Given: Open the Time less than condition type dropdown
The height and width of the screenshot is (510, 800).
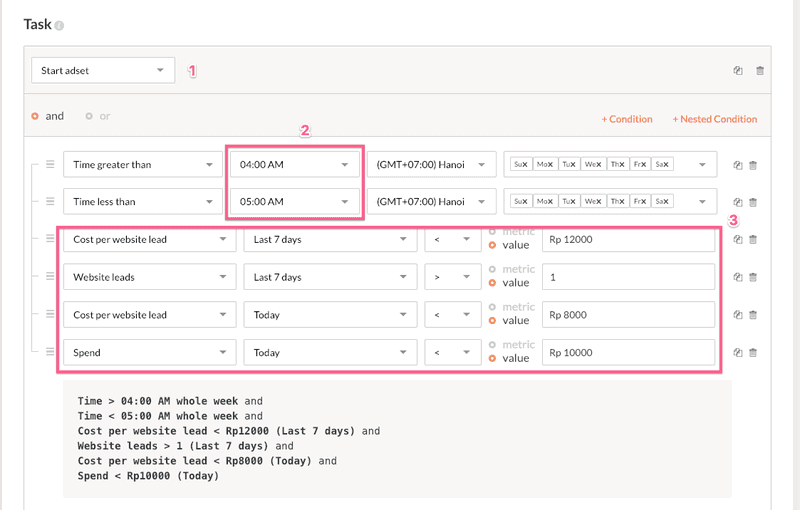Looking at the screenshot, I should 142,202.
